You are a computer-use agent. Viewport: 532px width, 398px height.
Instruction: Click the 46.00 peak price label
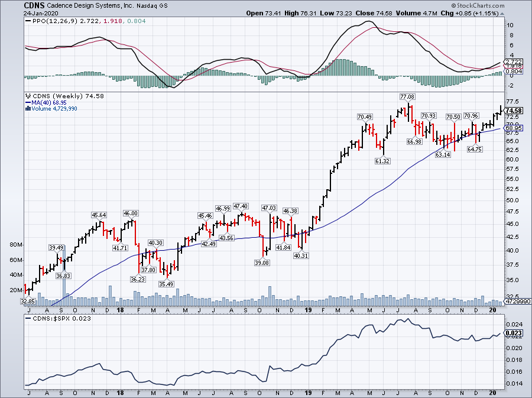click(x=131, y=213)
